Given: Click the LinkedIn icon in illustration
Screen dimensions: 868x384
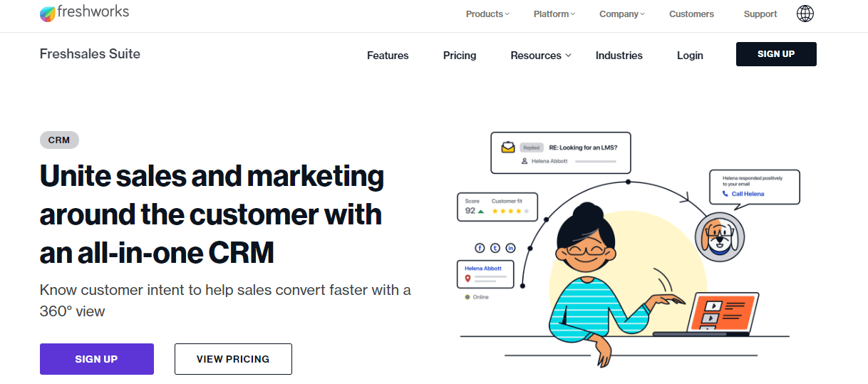Looking at the screenshot, I should (510, 248).
